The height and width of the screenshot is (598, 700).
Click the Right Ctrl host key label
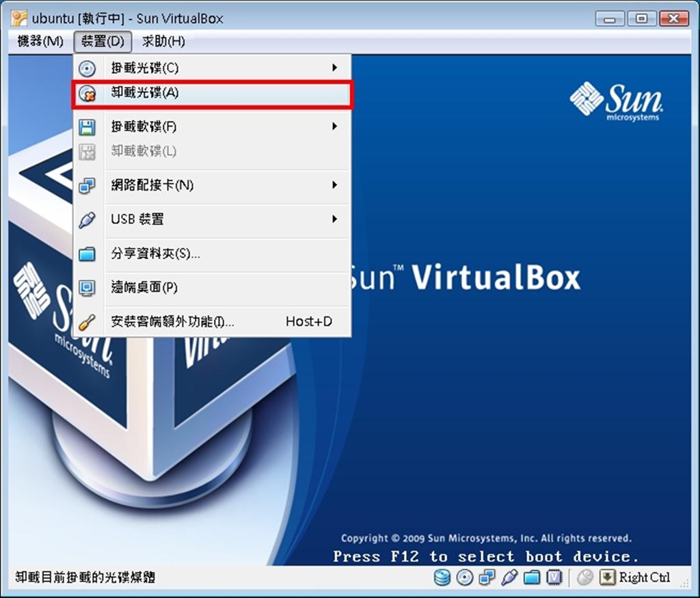point(644,577)
